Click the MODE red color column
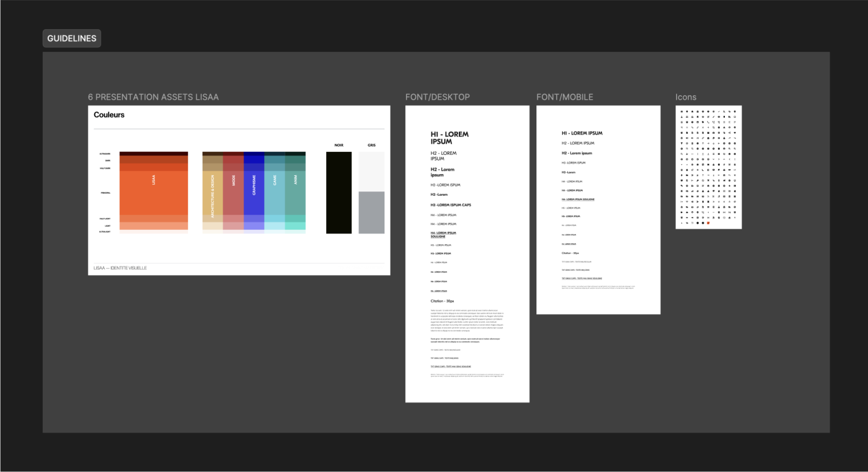The width and height of the screenshot is (868, 472). [x=233, y=192]
